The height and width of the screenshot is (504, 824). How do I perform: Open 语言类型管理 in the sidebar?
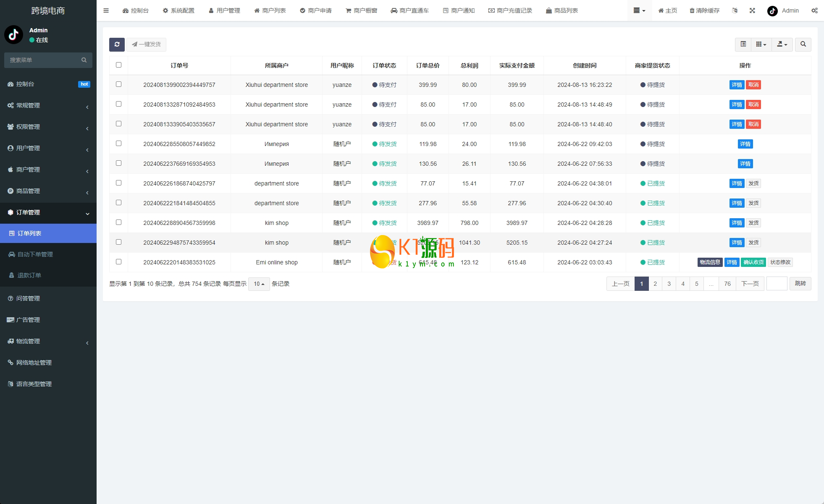tap(48, 384)
